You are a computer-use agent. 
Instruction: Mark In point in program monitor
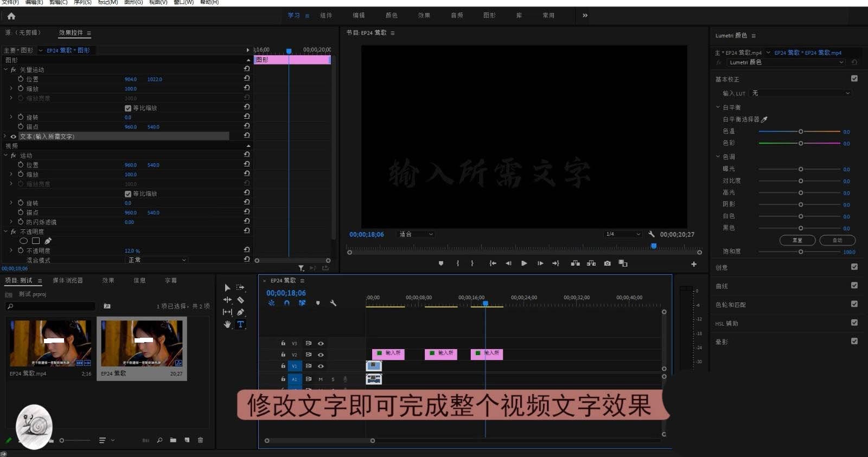[x=457, y=263]
